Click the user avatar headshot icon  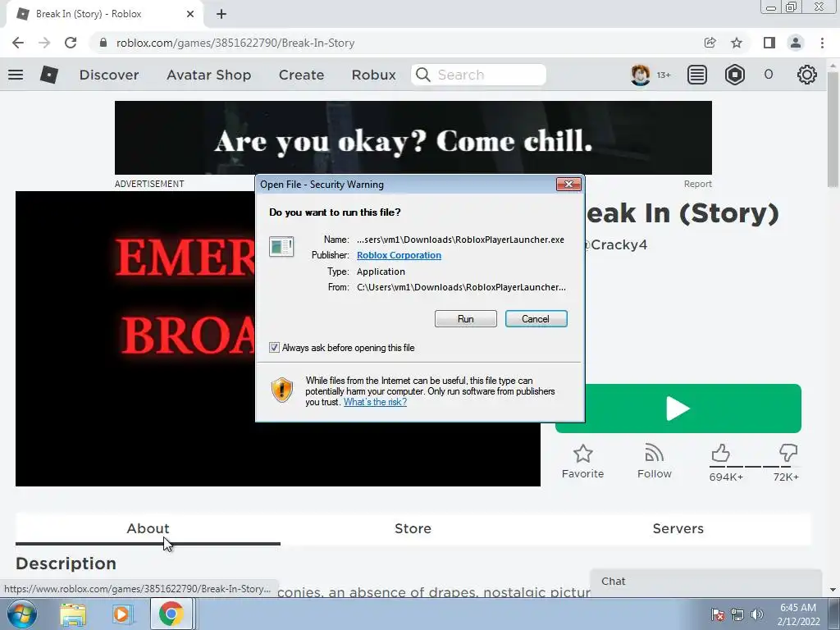tap(640, 75)
